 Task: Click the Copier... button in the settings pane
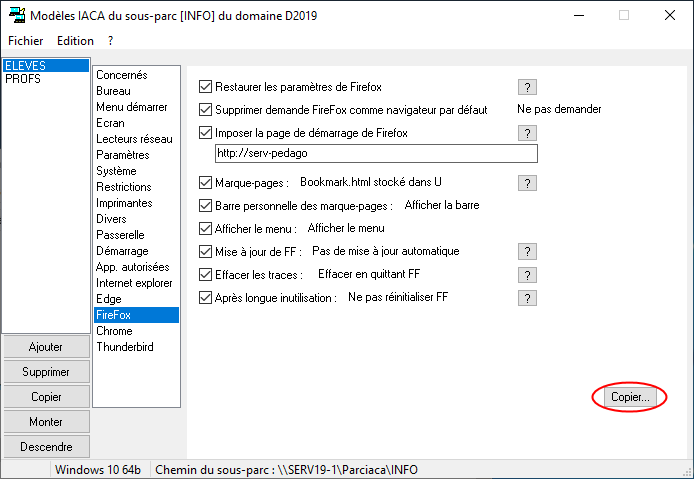pos(630,397)
